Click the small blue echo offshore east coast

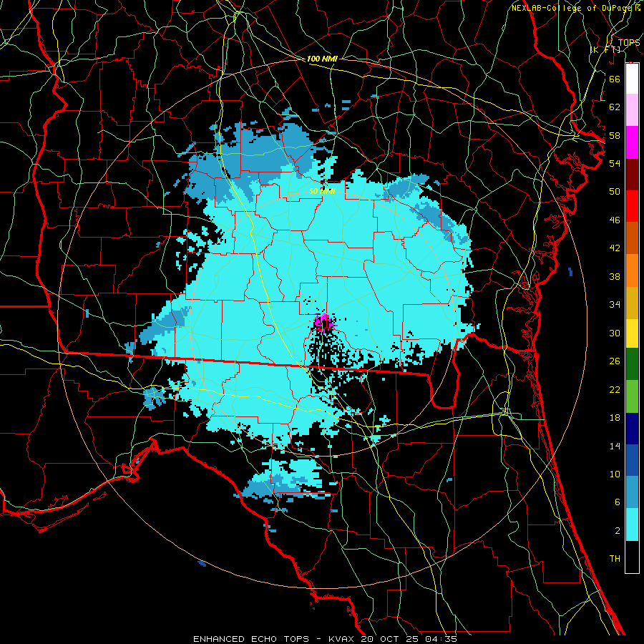click(x=570, y=271)
